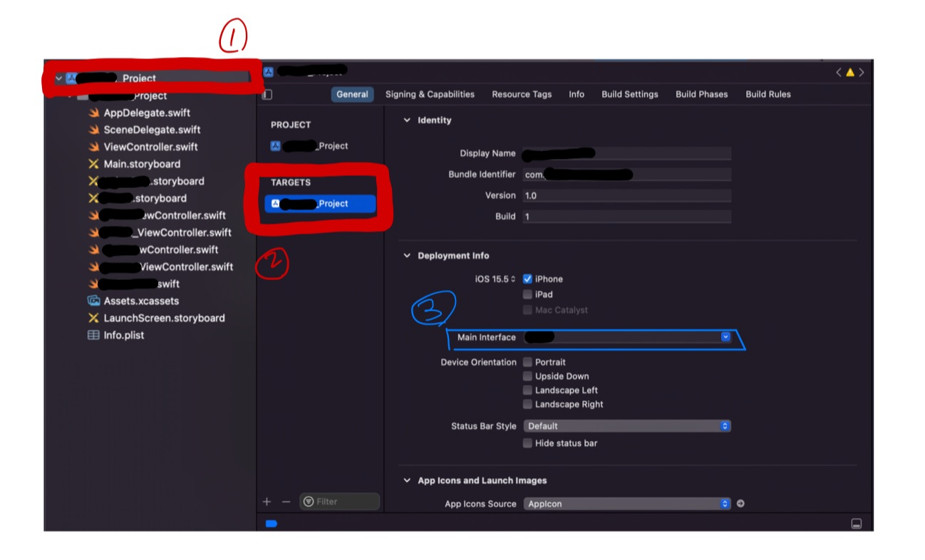
Task: Click the plus icon to add a target
Action: click(267, 502)
